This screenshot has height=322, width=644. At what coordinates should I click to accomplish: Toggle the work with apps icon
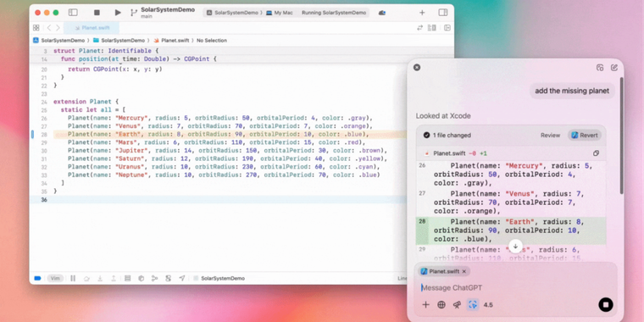pyautogui.click(x=473, y=305)
